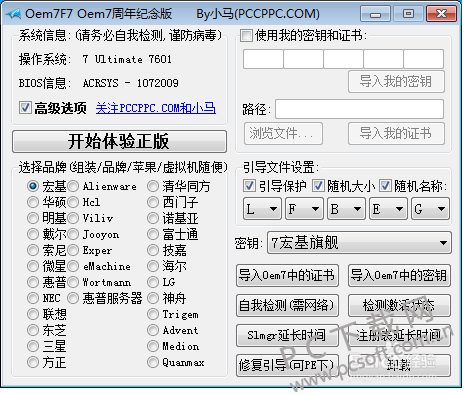Select the 技嘉 radio button

click(x=153, y=250)
